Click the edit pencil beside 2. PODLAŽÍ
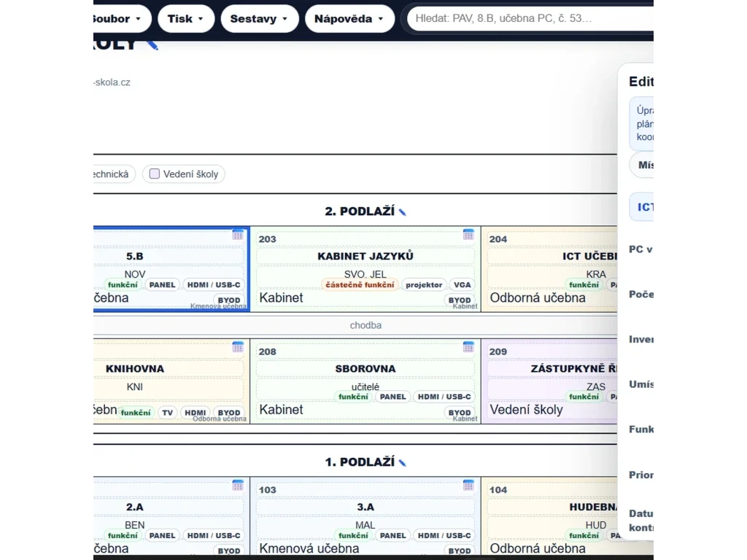747x560 pixels. point(403,212)
